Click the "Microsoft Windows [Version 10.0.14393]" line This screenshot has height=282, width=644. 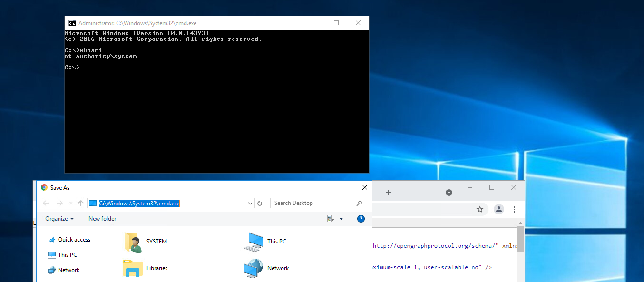[x=137, y=33]
